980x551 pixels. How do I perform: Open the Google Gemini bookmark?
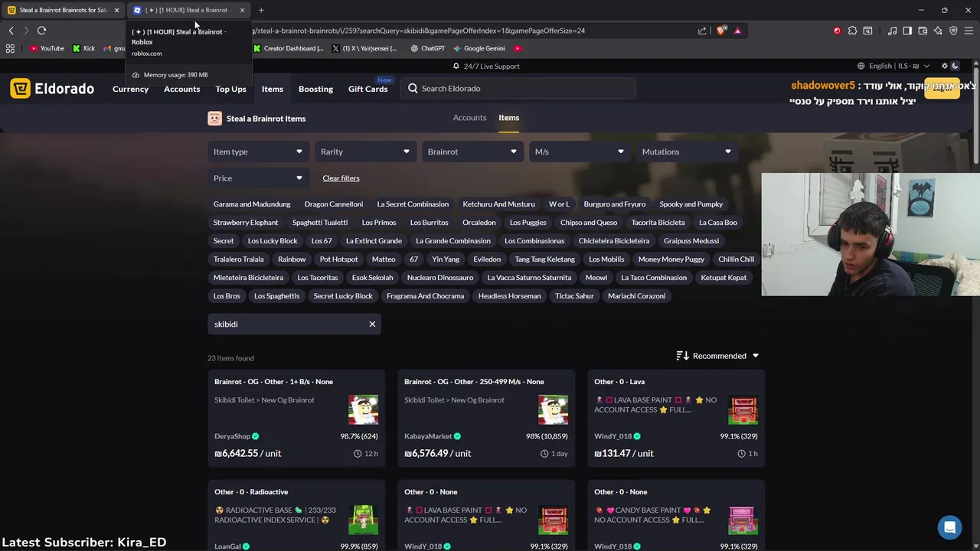(479, 48)
